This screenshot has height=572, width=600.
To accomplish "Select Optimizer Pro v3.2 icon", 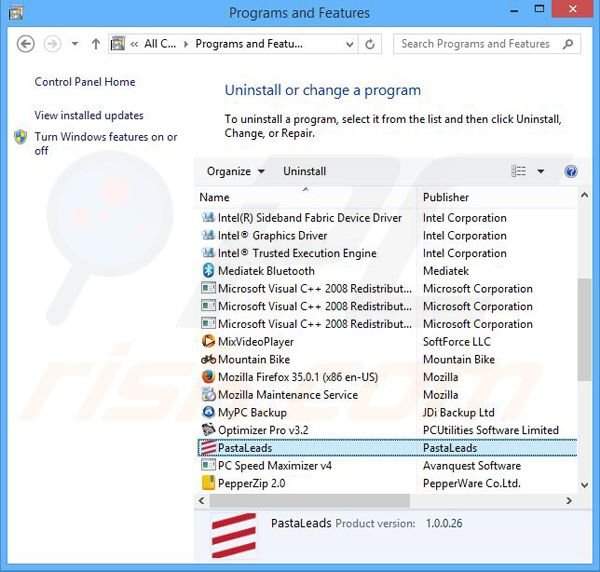I will [x=208, y=430].
